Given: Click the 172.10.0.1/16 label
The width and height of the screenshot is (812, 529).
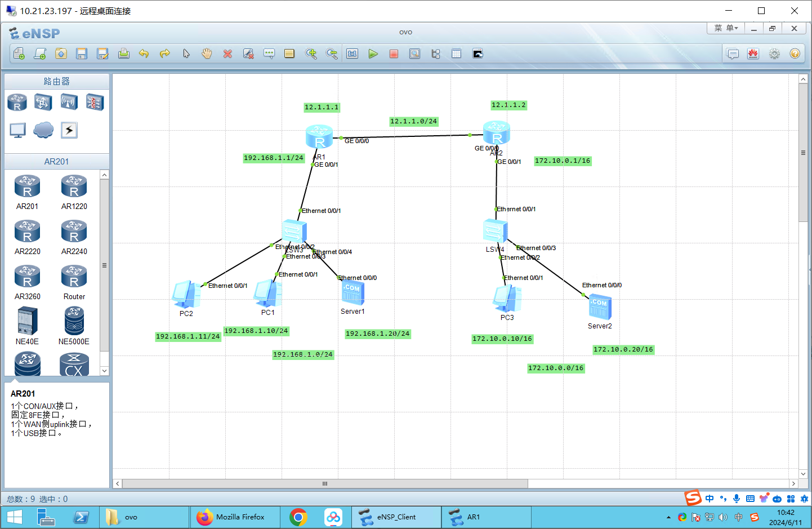Looking at the screenshot, I should pyautogui.click(x=563, y=161).
